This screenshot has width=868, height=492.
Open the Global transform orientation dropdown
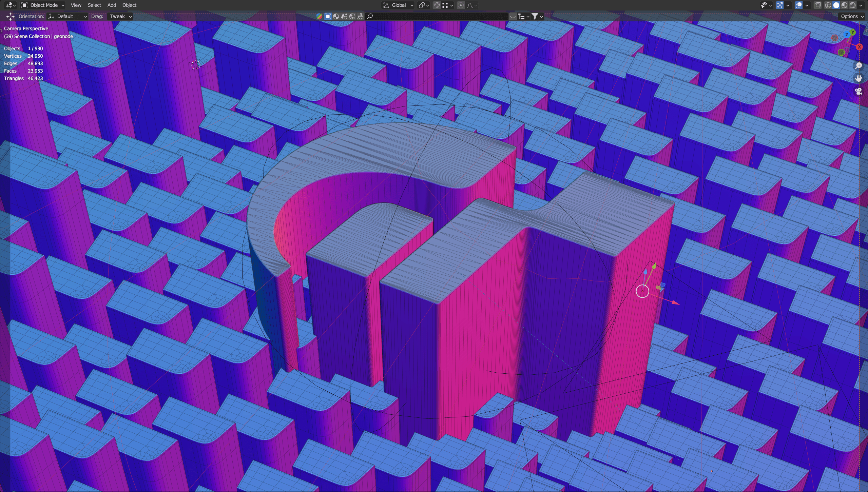coord(399,5)
